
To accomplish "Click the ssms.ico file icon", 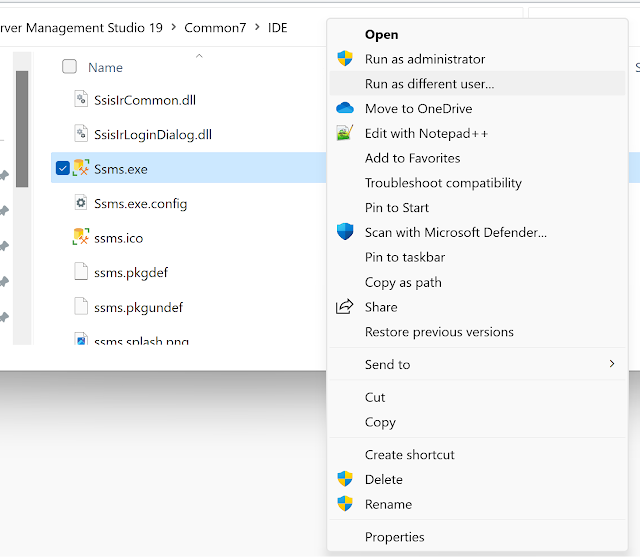I will 81,237.
